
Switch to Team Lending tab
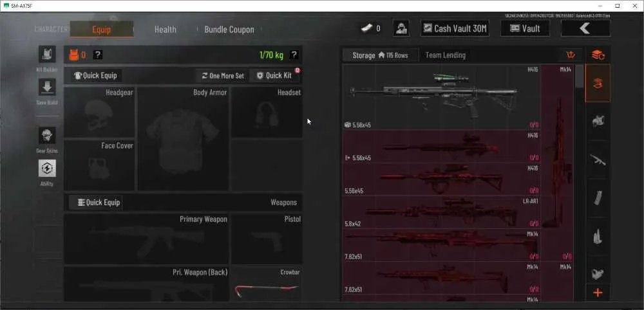445,55
